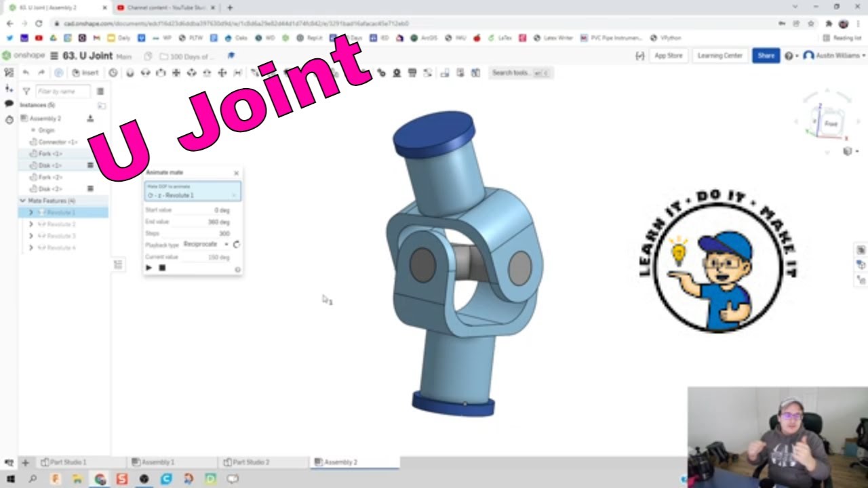Open the Learning Center

[x=719, y=56]
